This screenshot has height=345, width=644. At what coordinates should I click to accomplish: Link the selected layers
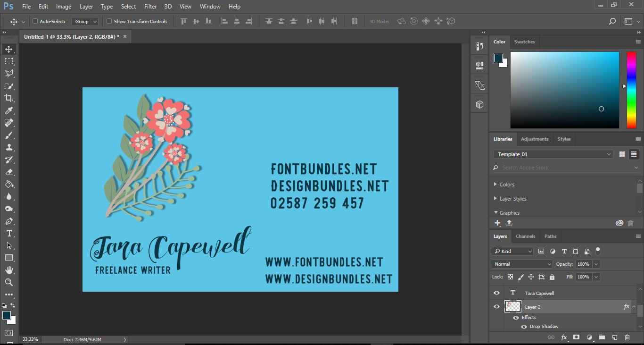(x=551, y=337)
